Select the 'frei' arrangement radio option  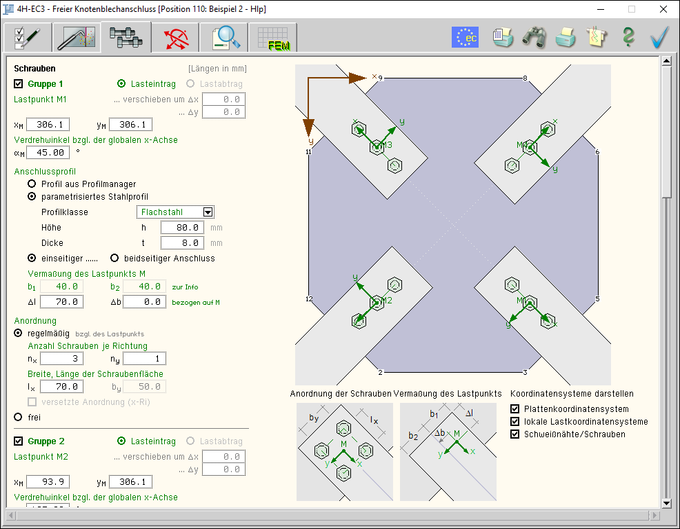19,415
